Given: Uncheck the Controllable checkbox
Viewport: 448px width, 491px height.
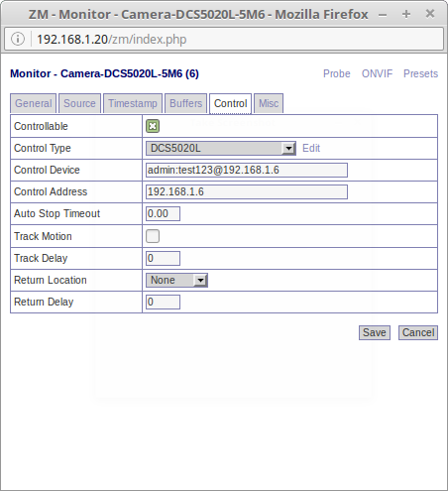Looking at the screenshot, I should pyautogui.click(x=153, y=126).
